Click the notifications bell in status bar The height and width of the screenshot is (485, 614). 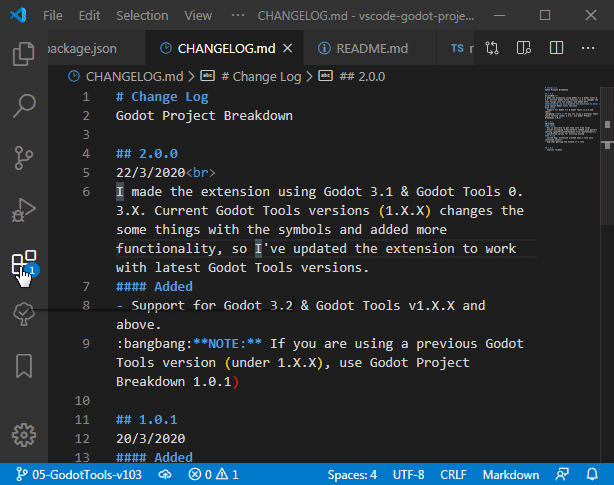point(591,475)
